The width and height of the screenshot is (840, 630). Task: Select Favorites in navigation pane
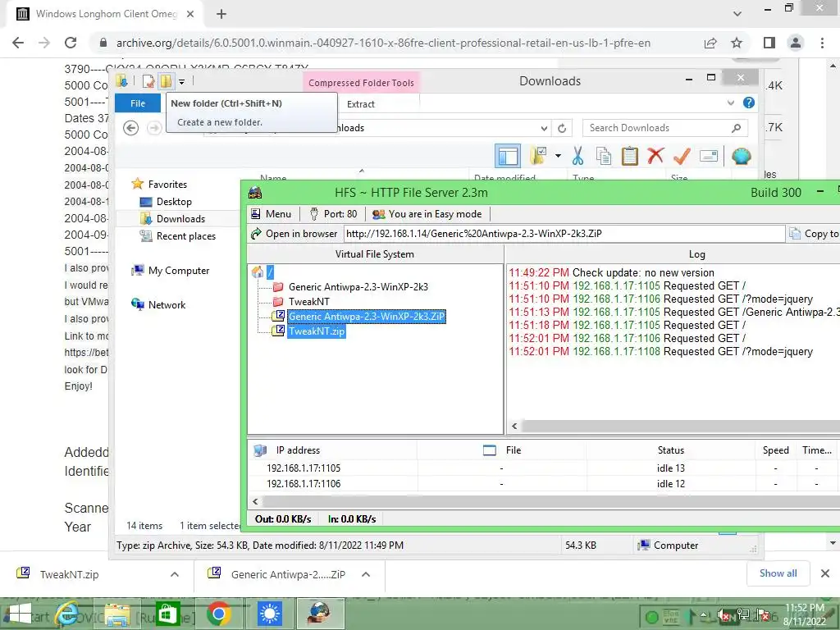tap(159, 185)
